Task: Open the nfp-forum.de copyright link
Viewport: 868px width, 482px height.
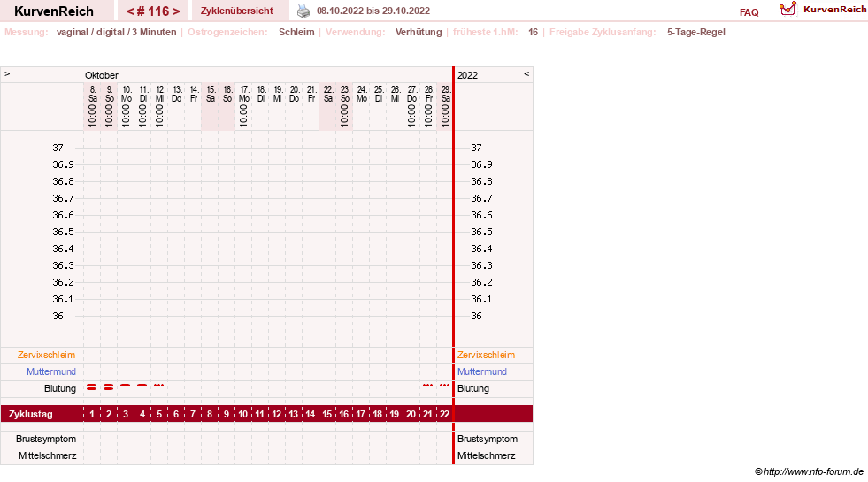Action: coord(809,471)
